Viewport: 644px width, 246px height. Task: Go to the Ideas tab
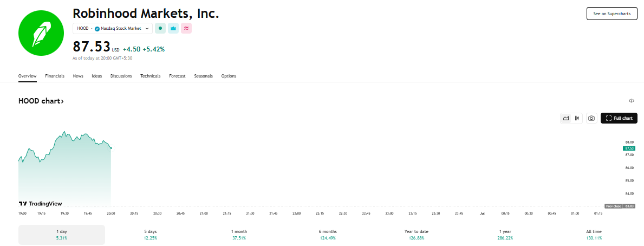(x=97, y=76)
